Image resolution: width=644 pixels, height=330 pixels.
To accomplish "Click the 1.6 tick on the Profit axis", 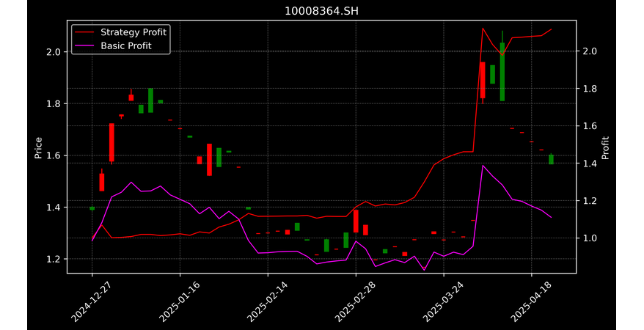I will 590,126.
